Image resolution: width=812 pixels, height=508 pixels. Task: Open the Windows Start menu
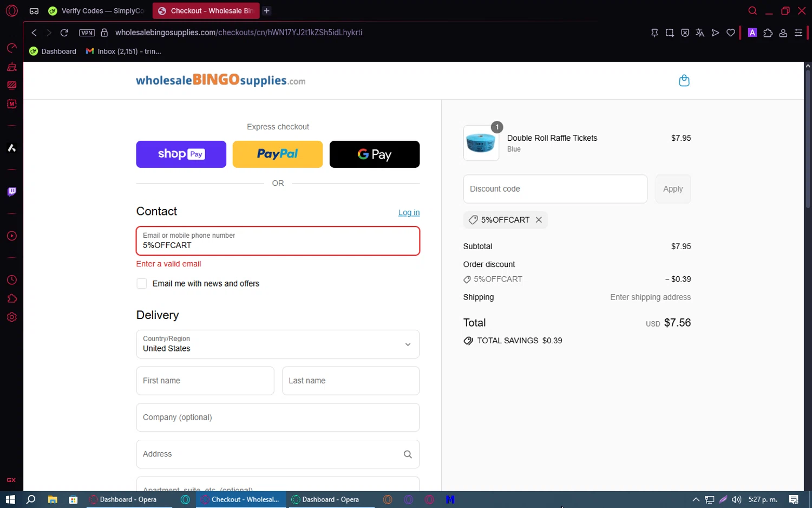tap(10, 499)
